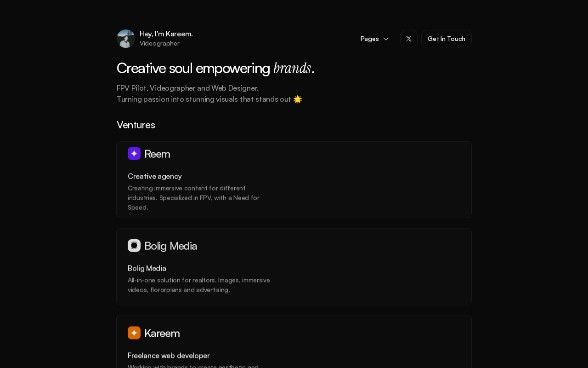The width and height of the screenshot is (588, 368).
Task: Click the orange Kareem sparkle logo
Action: point(134,333)
